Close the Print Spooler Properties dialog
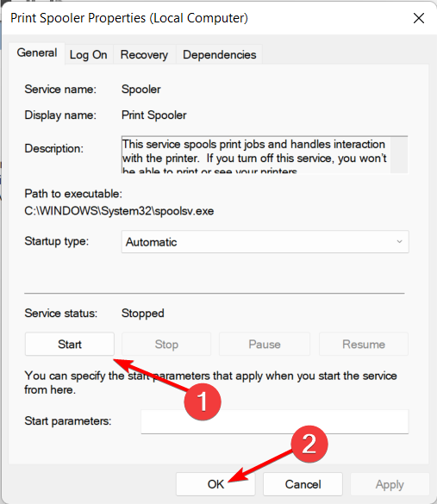Viewport: 437px width, 504px height. (x=418, y=18)
